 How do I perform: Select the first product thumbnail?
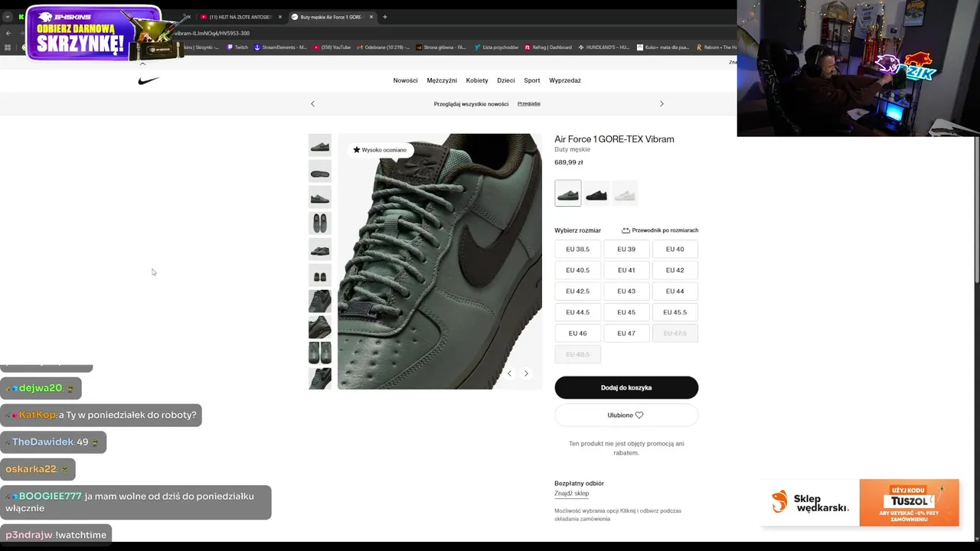320,145
